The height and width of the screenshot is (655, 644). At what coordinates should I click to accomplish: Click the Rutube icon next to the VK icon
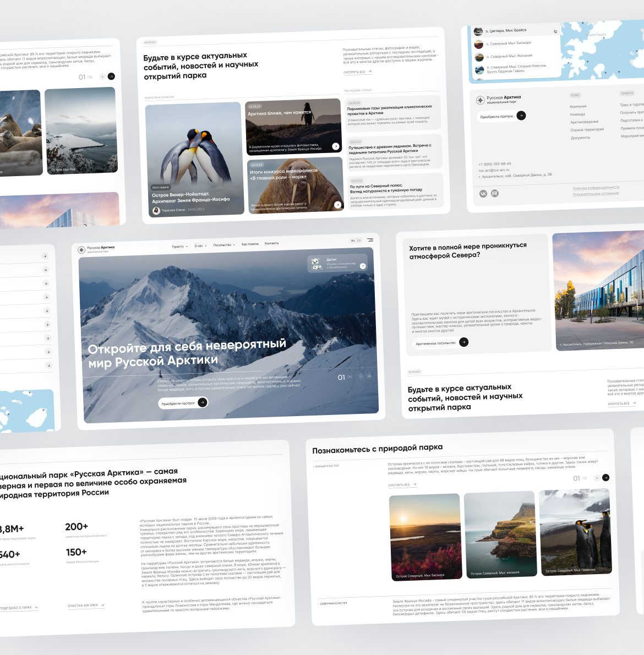(x=494, y=193)
